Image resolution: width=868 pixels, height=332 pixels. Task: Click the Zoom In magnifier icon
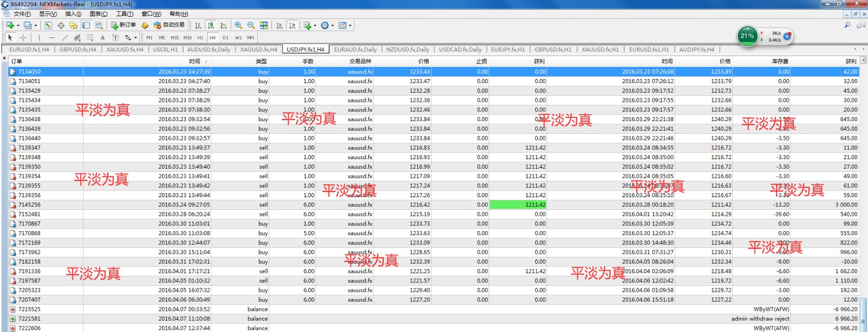(x=238, y=25)
